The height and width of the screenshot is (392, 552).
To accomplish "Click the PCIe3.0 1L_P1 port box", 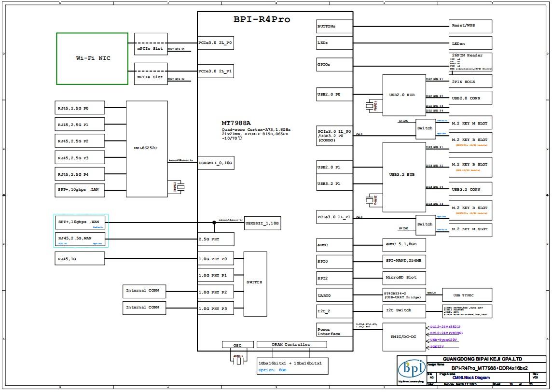I will click(334, 217).
